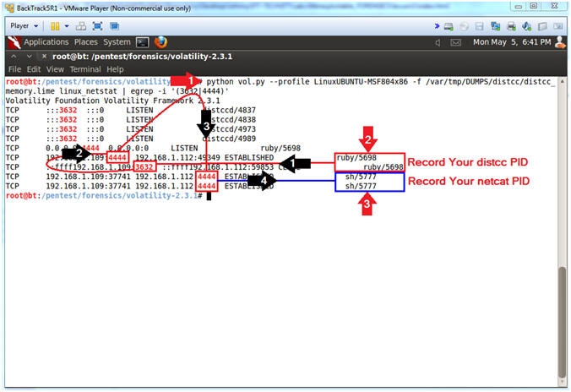Click '192.168.1.112:49349' address text
The image size is (571, 392).
click(177, 157)
